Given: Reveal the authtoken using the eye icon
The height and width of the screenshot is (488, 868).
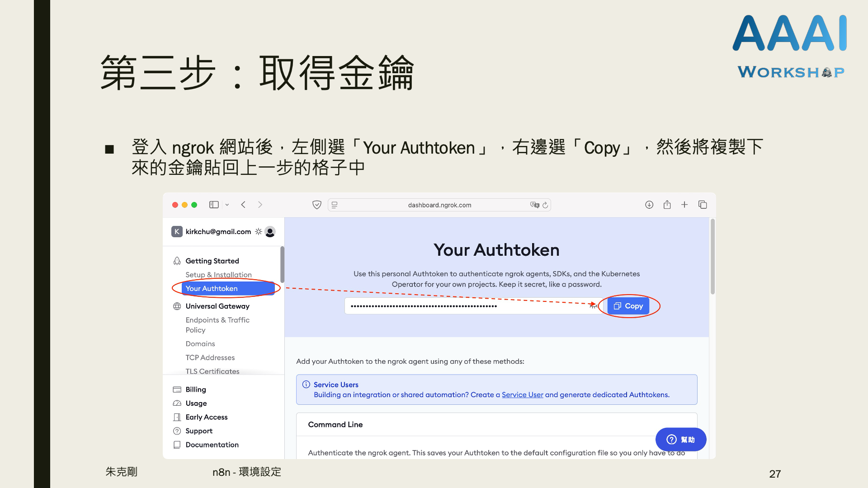Looking at the screenshot, I should 593,306.
